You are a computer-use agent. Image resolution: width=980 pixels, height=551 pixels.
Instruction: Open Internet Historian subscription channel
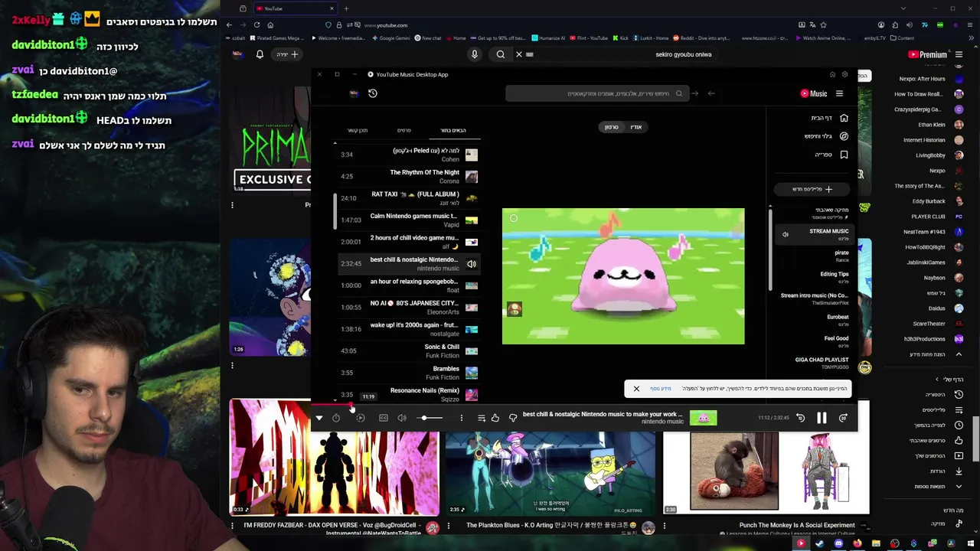coord(933,140)
